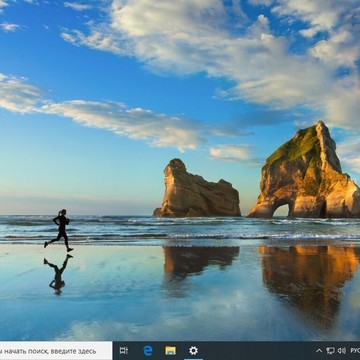360x360 pixels.
Task: Open the network status tray icon
Action: click(330, 351)
